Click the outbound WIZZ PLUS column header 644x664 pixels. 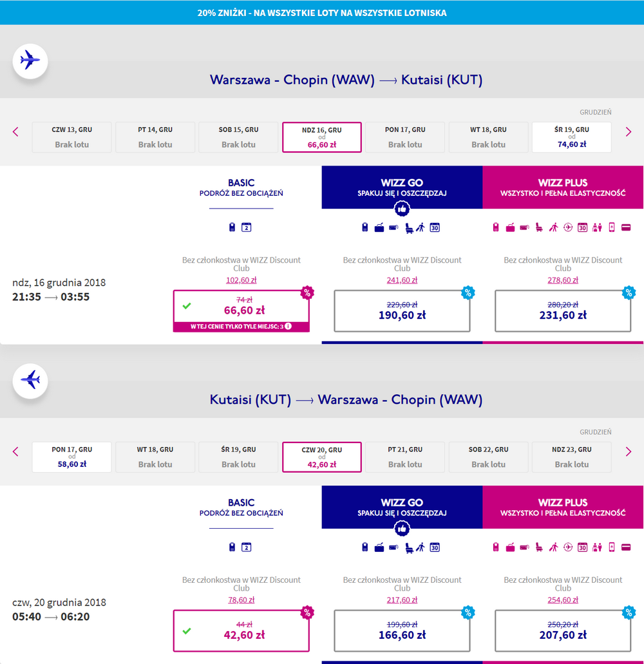pyautogui.click(x=563, y=187)
